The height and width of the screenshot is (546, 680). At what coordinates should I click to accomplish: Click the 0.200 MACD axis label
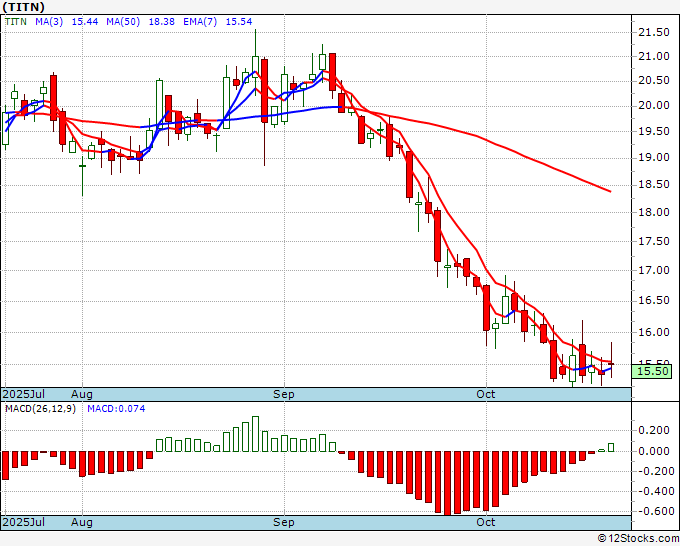click(x=654, y=431)
